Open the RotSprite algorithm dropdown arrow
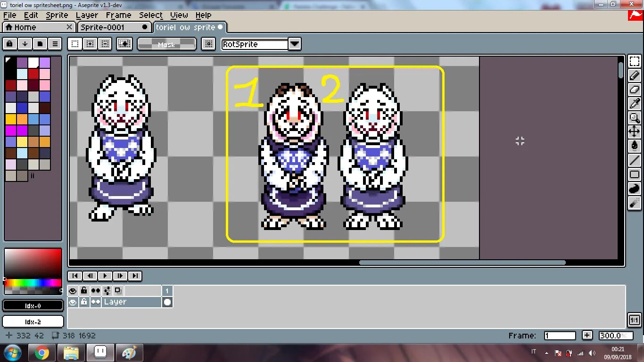This screenshot has width=644, height=362. pyautogui.click(x=295, y=44)
